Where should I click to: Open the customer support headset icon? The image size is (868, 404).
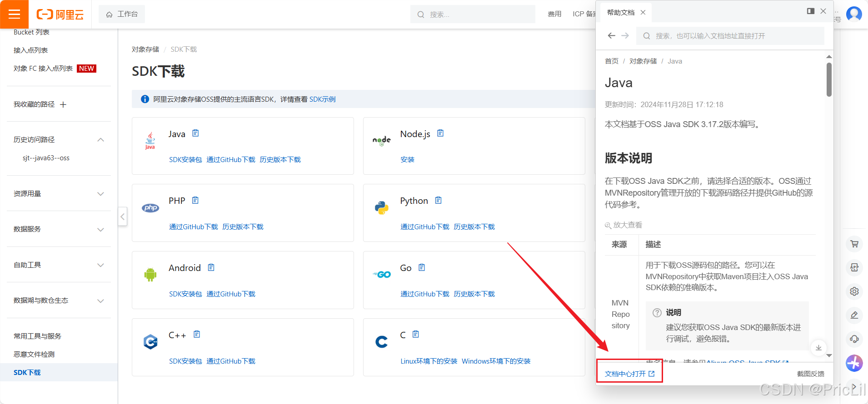click(854, 339)
